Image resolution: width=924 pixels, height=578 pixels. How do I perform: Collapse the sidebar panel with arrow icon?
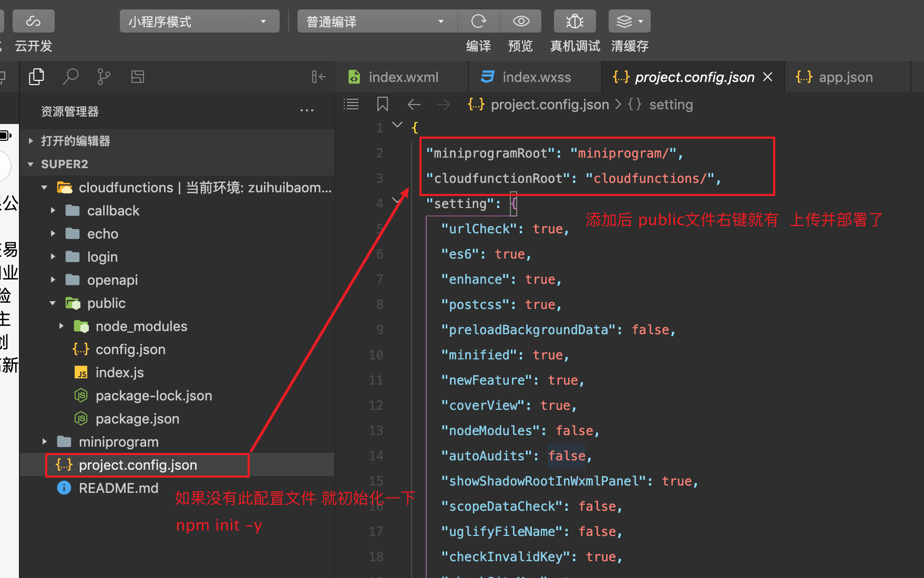(319, 77)
